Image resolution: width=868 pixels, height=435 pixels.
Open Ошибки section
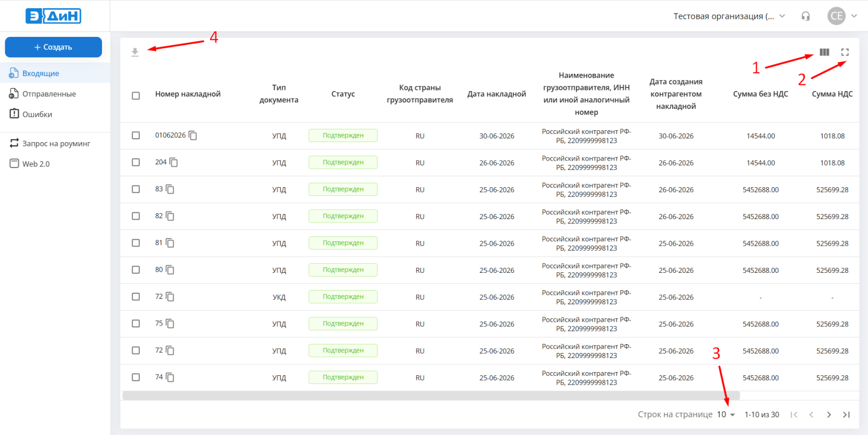(x=55, y=114)
